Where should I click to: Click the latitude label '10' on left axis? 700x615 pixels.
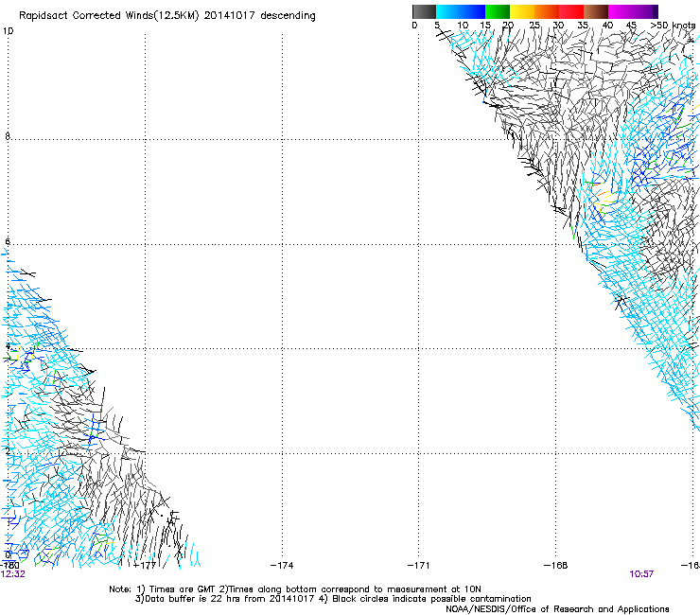pyautogui.click(x=8, y=31)
